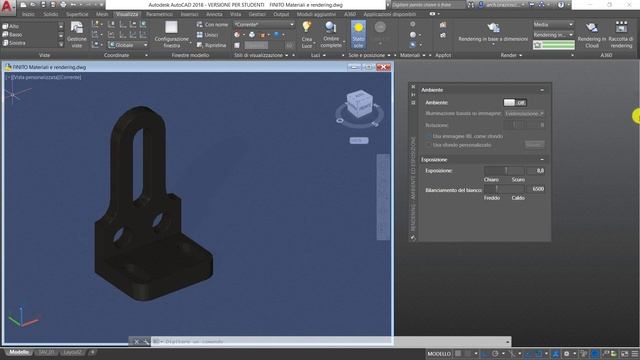Click the status bar gear workspace icon
640x360 pixels.
coord(567,353)
